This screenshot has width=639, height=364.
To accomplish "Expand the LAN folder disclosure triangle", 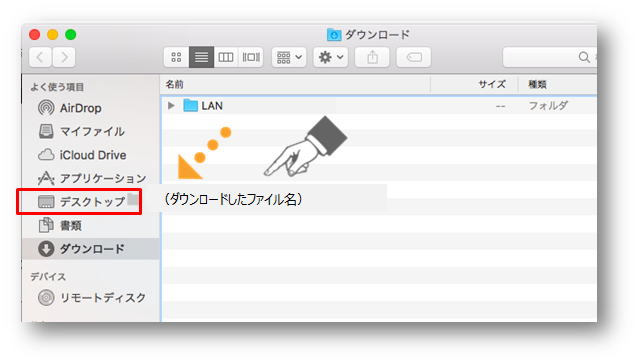I will click(x=171, y=106).
